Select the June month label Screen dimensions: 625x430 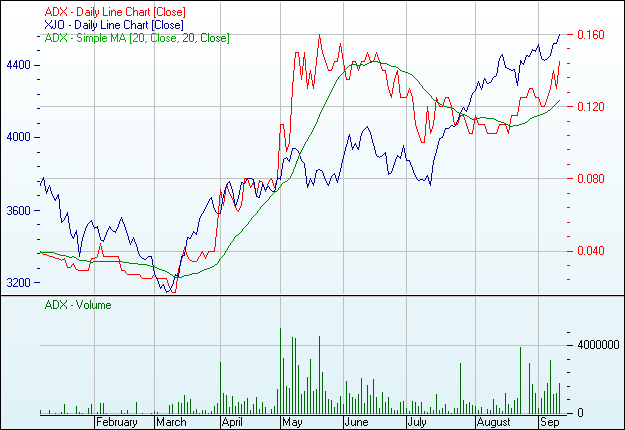356,422
